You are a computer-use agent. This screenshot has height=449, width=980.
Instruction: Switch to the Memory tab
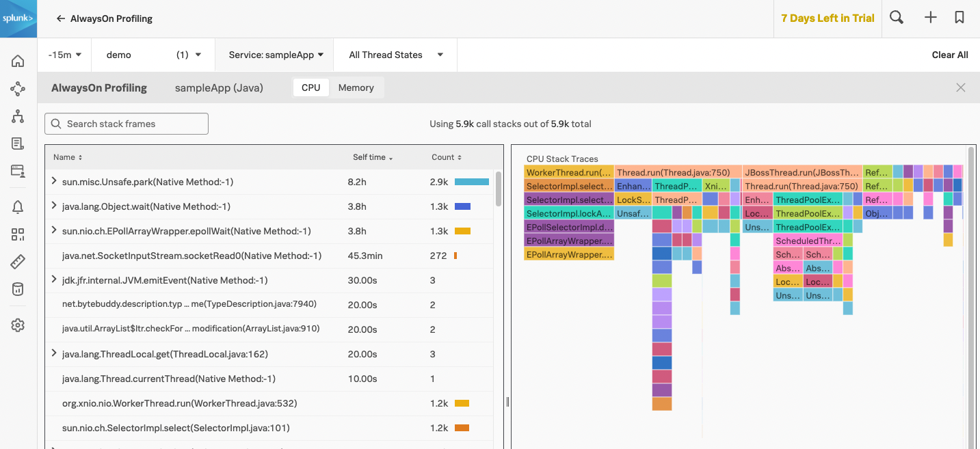click(356, 87)
